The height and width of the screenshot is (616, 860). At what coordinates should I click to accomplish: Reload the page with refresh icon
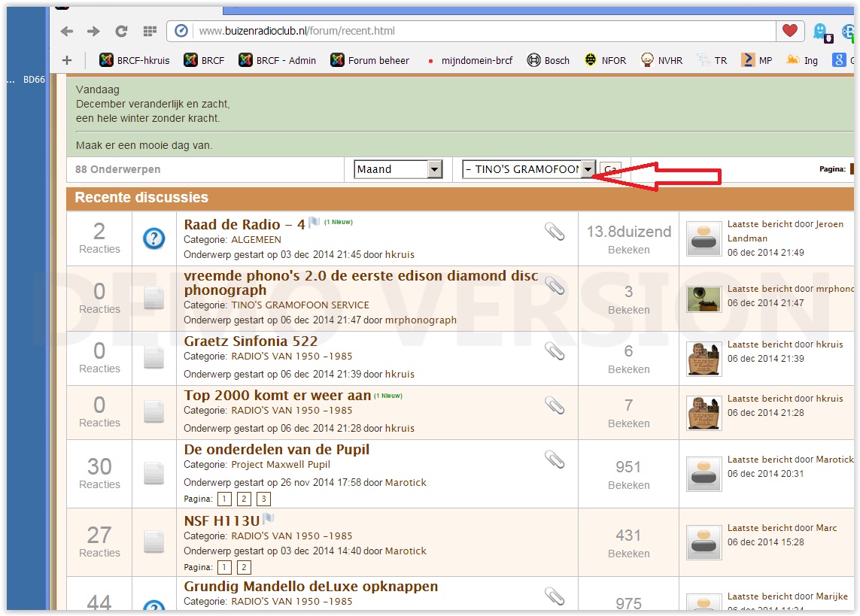coord(121,31)
